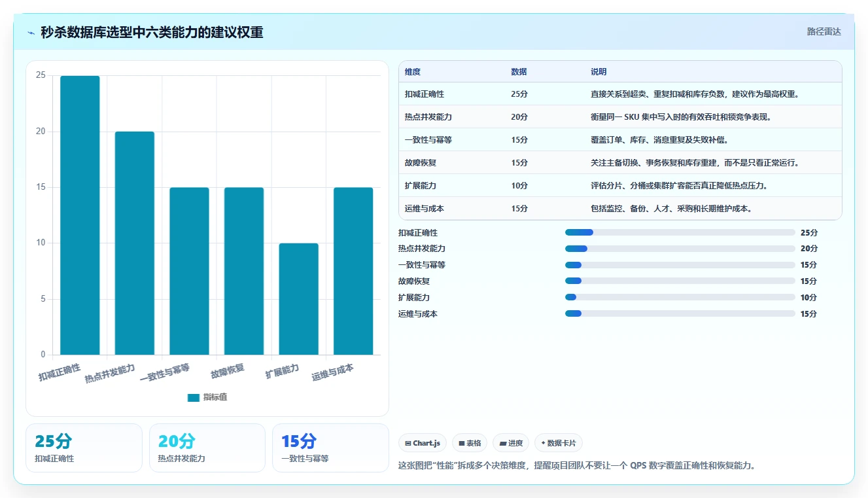
Task: Open the 25分 扣减正确性 data card
Action: pyautogui.click(x=84, y=448)
